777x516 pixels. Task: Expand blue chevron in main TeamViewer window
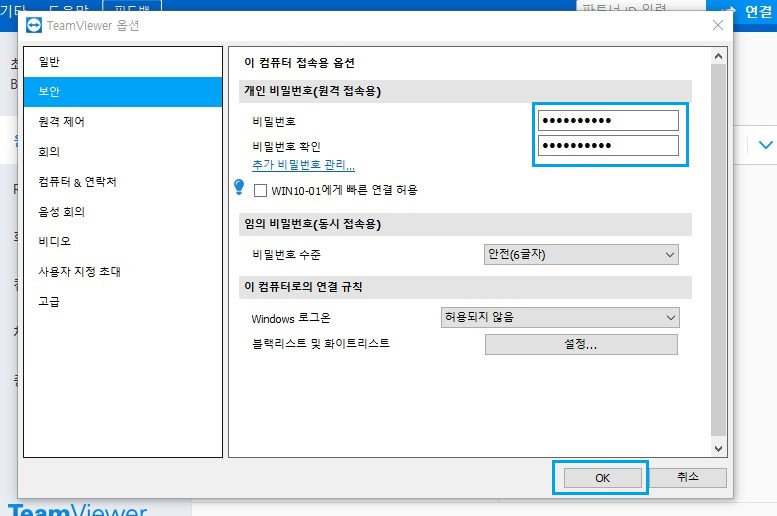pyautogui.click(x=766, y=145)
